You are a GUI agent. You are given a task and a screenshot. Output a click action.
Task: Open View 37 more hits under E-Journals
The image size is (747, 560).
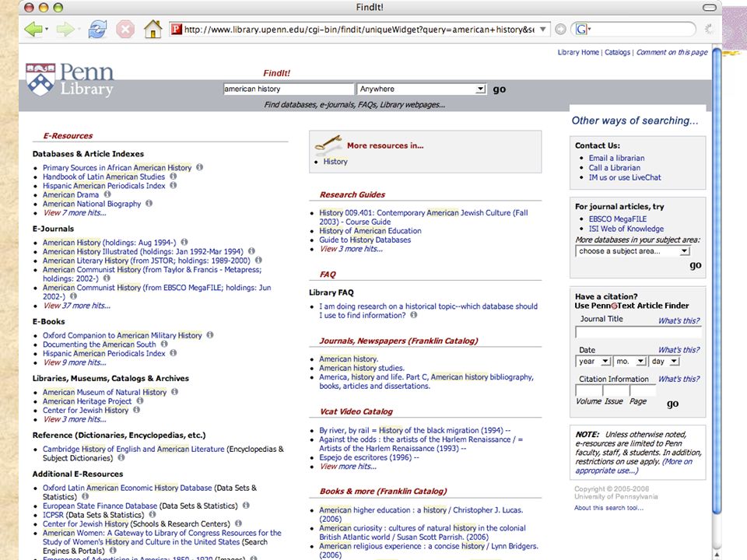coord(77,306)
